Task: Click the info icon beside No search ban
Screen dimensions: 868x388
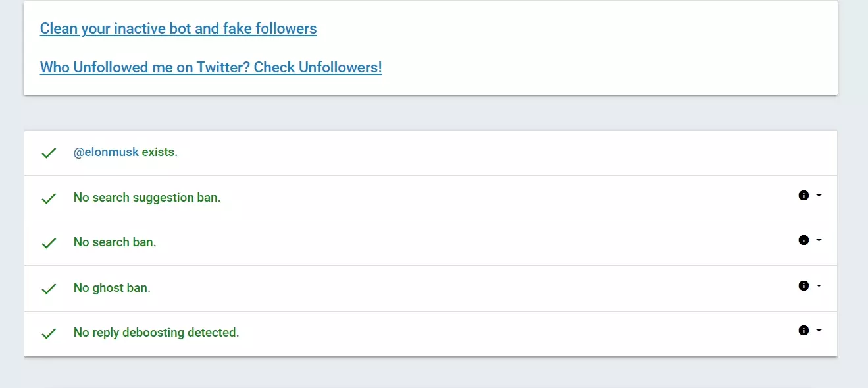Action: 803,240
